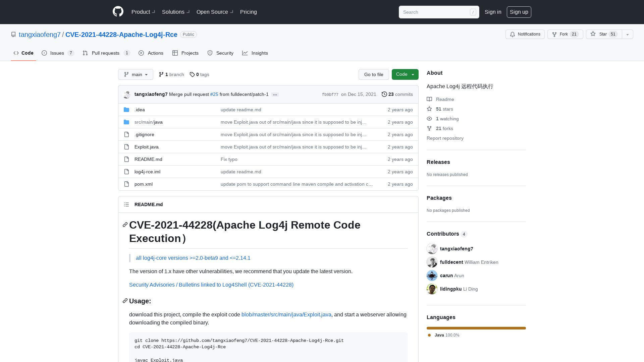Image resolution: width=644 pixels, height=362 pixels.
Task: Jump to Readme from About section
Action: pos(440,99)
